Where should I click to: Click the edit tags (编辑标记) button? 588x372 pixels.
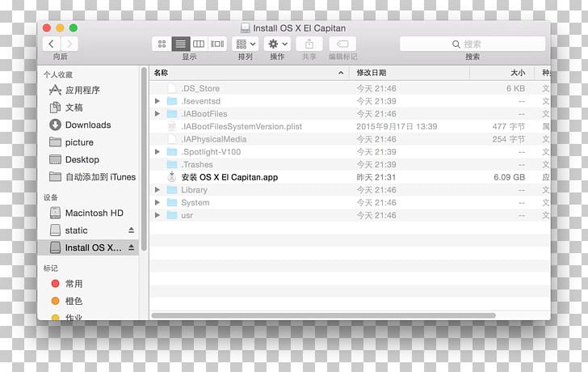pyautogui.click(x=342, y=44)
